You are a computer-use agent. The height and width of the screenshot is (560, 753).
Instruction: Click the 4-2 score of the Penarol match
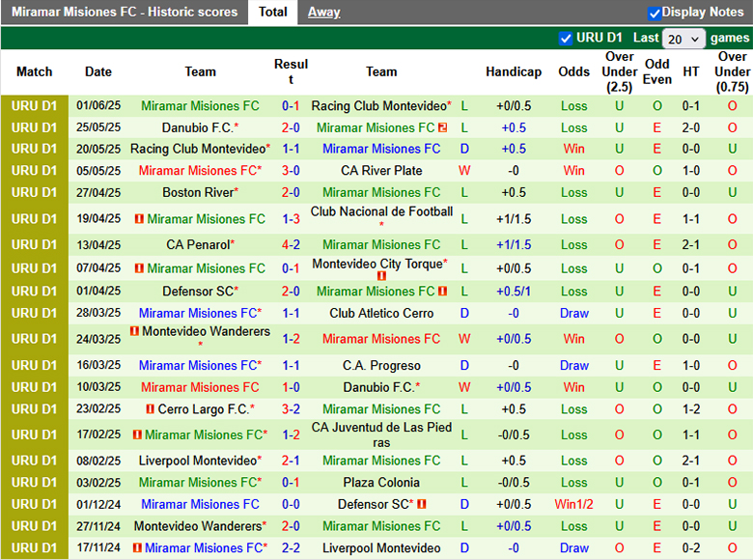tap(291, 245)
